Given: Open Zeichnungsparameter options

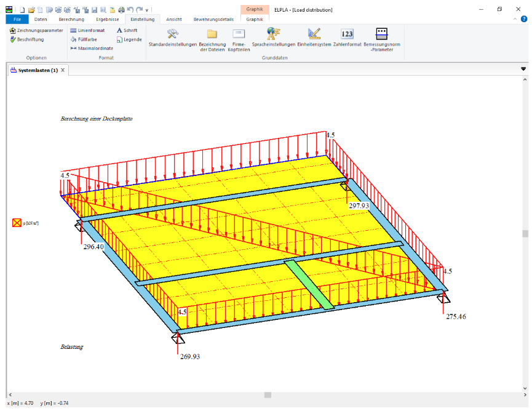Looking at the screenshot, I should pos(36,31).
